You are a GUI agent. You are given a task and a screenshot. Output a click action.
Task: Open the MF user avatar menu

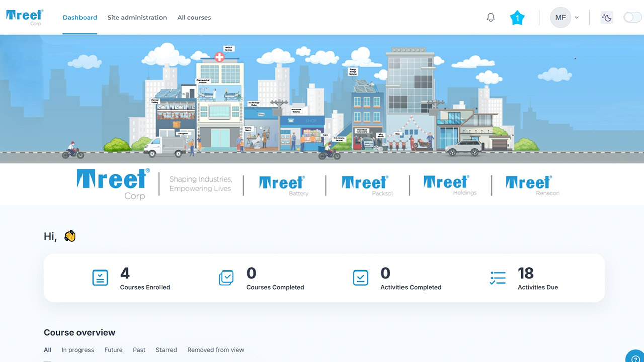(560, 17)
